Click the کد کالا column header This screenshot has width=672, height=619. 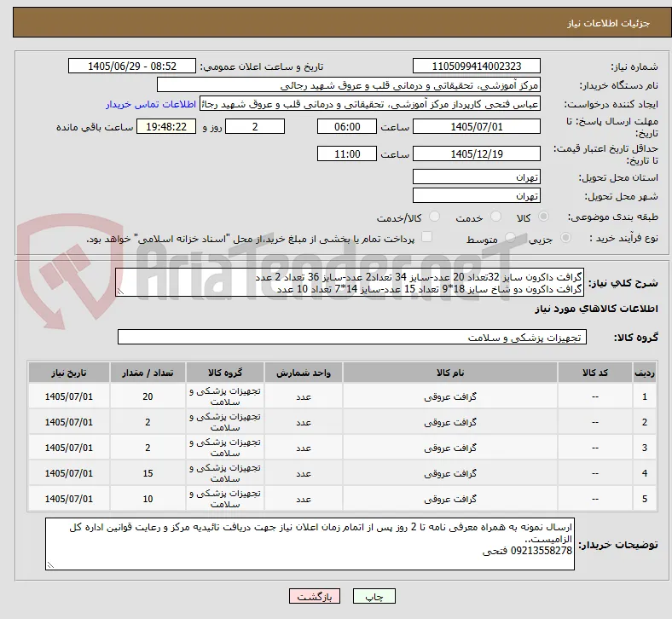click(x=595, y=373)
